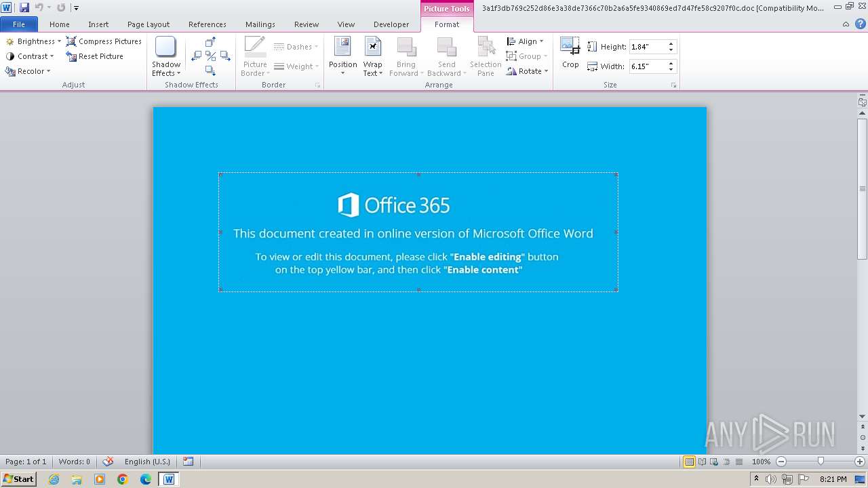
Task: Open the Rotate dropdown
Action: tap(527, 71)
